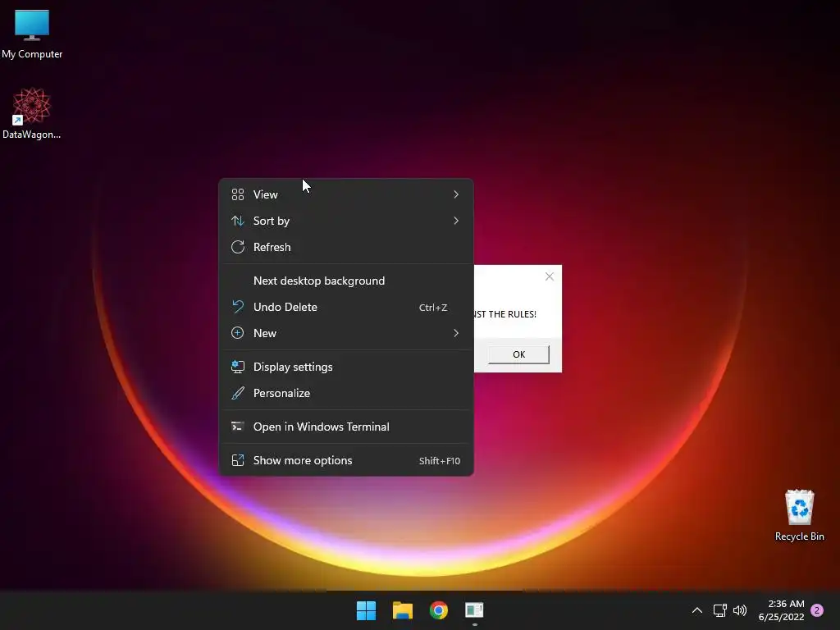Open the network status tray icon

click(720, 610)
